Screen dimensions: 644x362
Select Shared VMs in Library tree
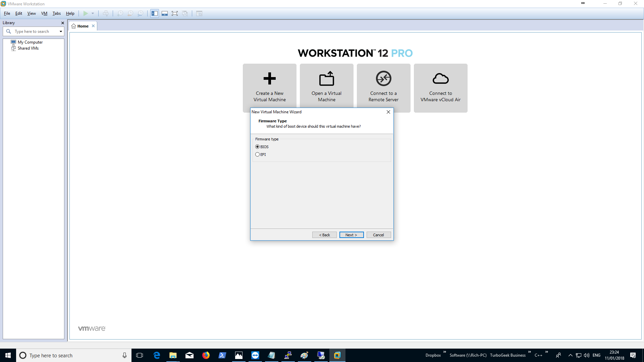coord(28,48)
